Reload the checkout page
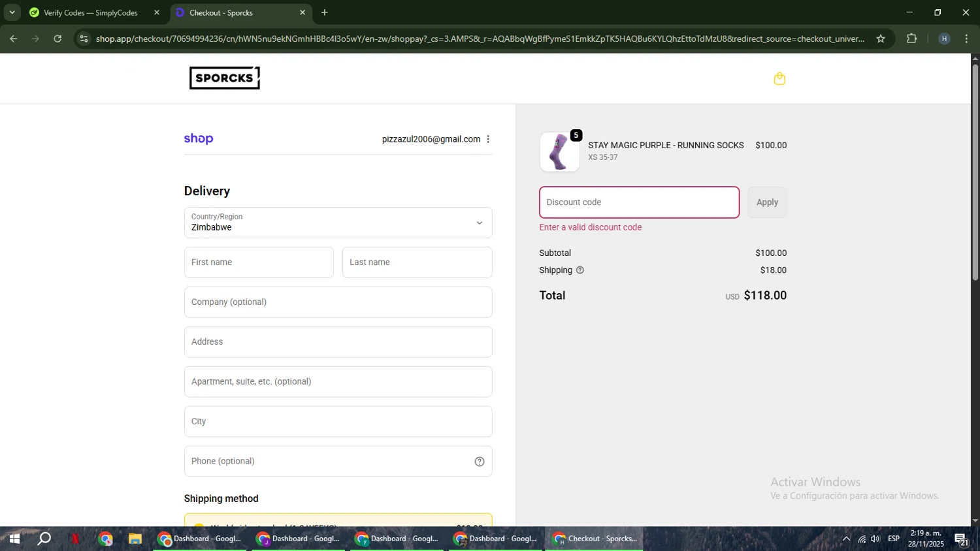The image size is (980, 551). tap(57, 39)
